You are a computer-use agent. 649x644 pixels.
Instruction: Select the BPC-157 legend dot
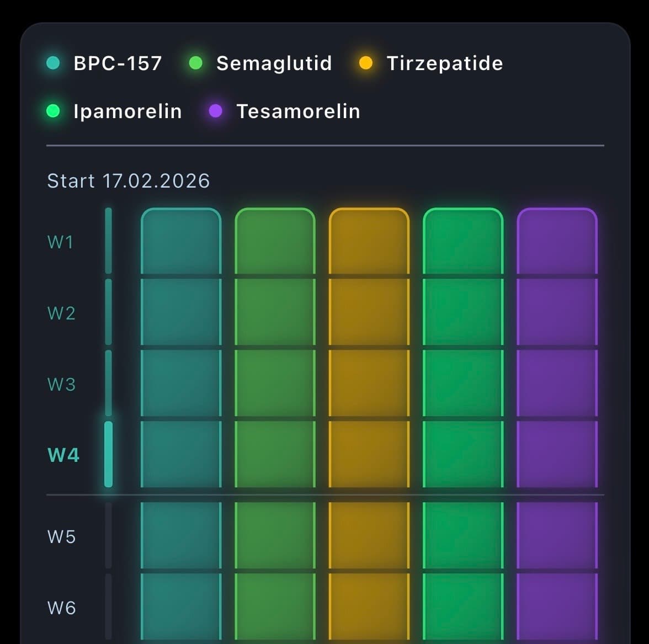coord(53,62)
